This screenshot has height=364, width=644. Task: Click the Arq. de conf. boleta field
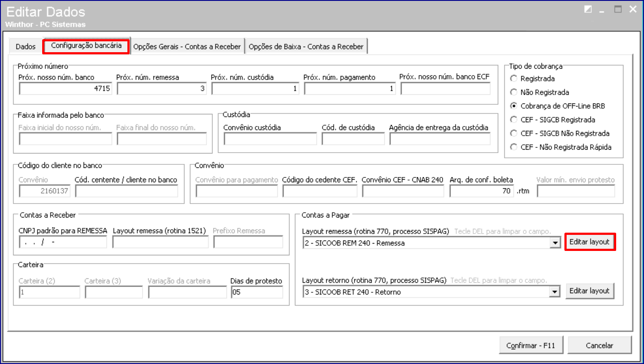click(482, 191)
